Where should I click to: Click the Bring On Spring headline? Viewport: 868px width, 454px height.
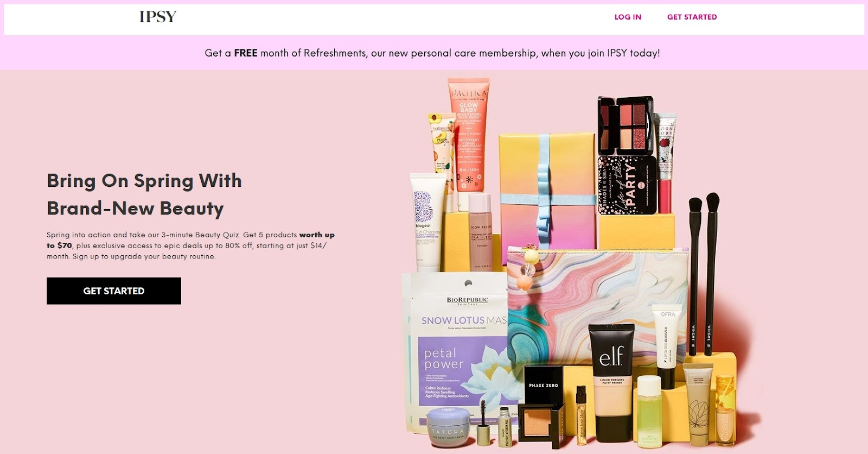(144, 194)
